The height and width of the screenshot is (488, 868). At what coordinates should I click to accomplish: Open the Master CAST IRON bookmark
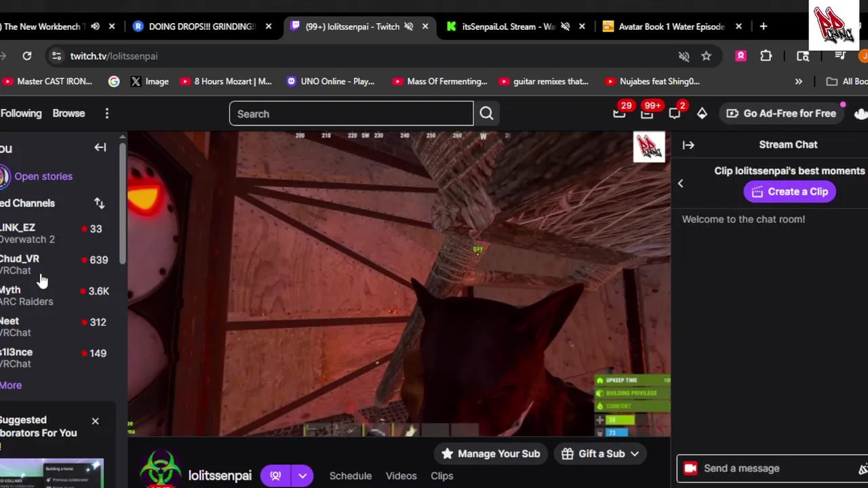[47, 81]
